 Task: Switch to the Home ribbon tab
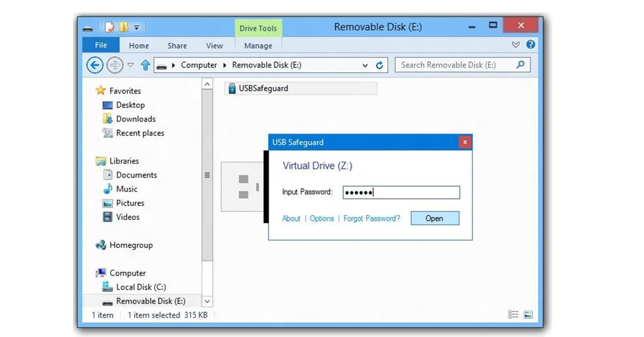[x=139, y=46]
